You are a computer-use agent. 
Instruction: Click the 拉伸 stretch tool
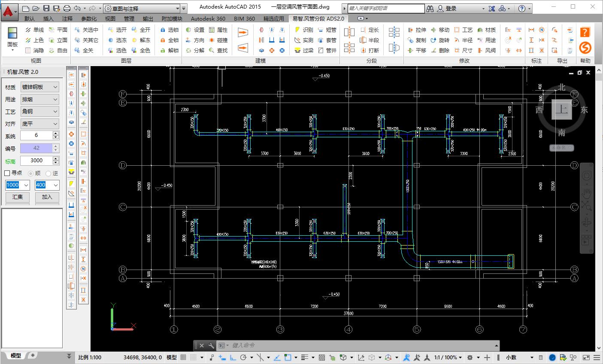point(416,30)
